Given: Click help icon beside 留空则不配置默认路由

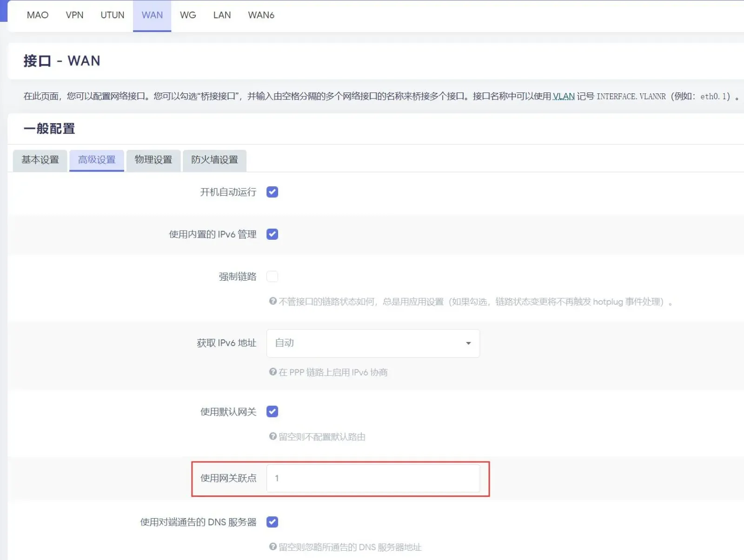Looking at the screenshot, I should [273, 436].
